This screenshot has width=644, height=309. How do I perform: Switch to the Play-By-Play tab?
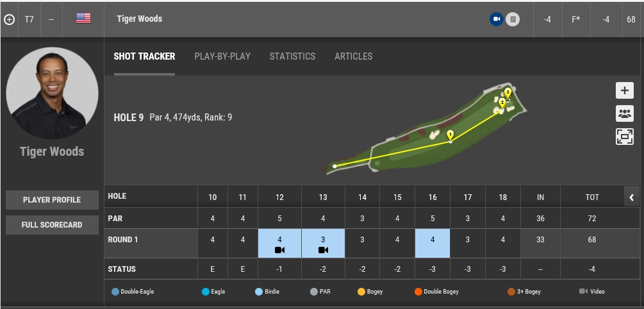(x=222, y=56)
